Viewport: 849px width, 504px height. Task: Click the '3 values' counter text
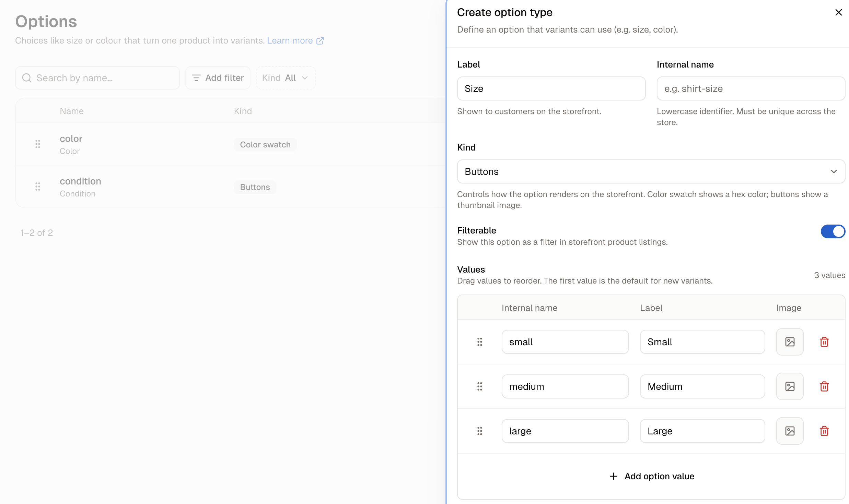click(829, 275)
